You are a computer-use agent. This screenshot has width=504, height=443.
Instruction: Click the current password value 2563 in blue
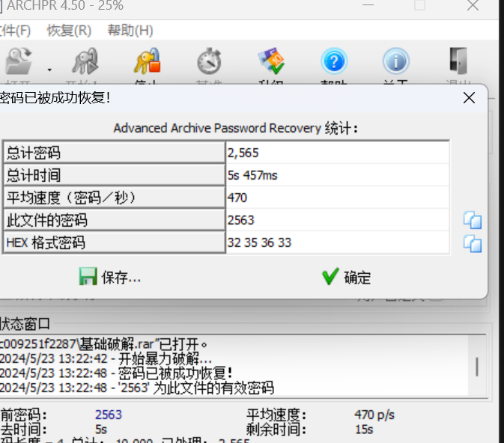pos(109,415)
